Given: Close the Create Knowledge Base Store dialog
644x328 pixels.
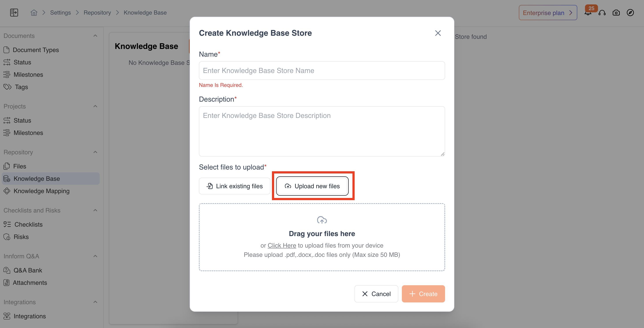Looking at the screenshot, I should pos(438,33).
